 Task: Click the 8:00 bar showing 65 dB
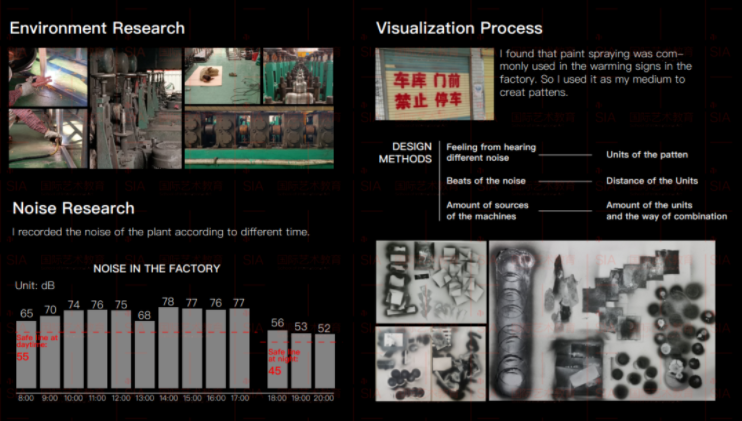[x=27, y=354]
